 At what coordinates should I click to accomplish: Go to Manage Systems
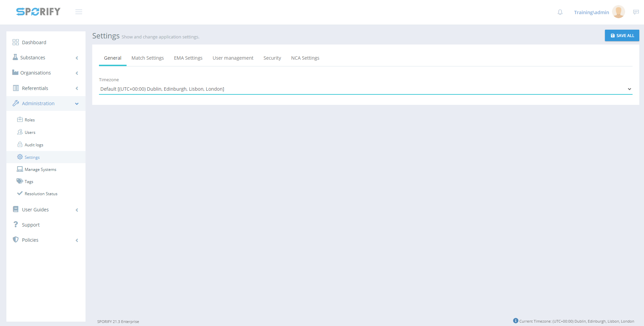[40, 170]
